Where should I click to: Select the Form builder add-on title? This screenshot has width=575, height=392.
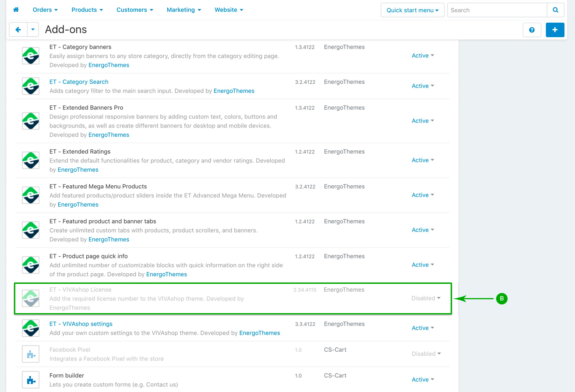click(67, 376)
